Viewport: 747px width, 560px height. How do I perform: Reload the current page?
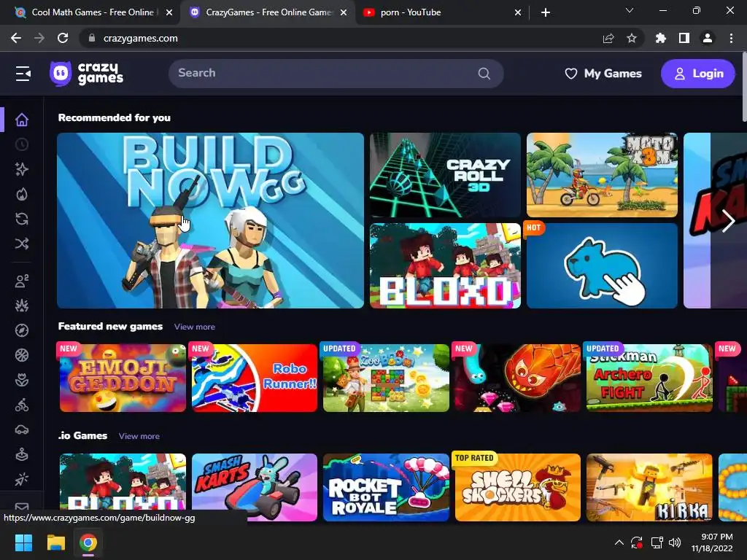(x=63, y=38)
